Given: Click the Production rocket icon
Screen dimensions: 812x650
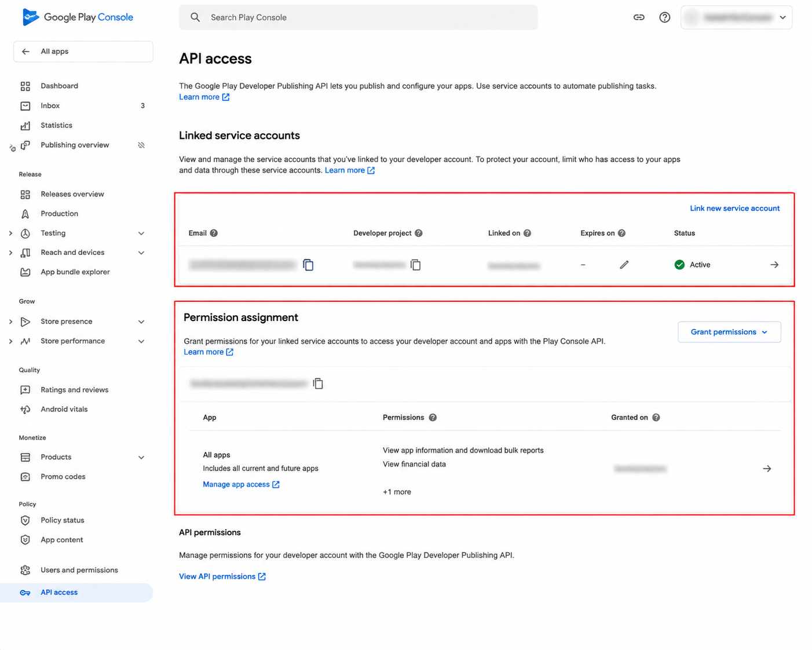Looking at the screenshot, I should pyautogui.click(x=25, y=214).
